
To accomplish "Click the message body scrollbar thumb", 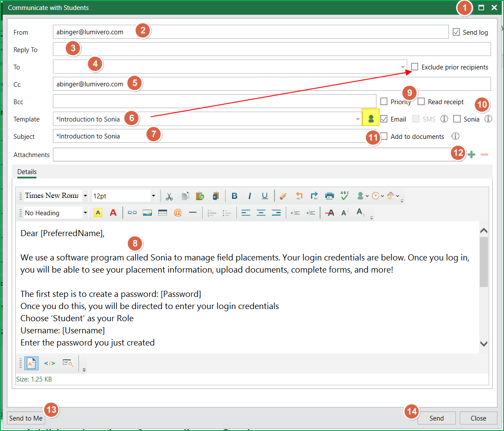I will (484, 262).
